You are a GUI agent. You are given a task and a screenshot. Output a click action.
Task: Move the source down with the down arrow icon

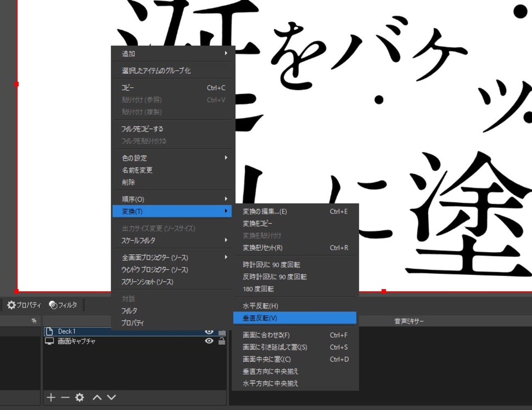pyautogui.click(x=110, y=397)
